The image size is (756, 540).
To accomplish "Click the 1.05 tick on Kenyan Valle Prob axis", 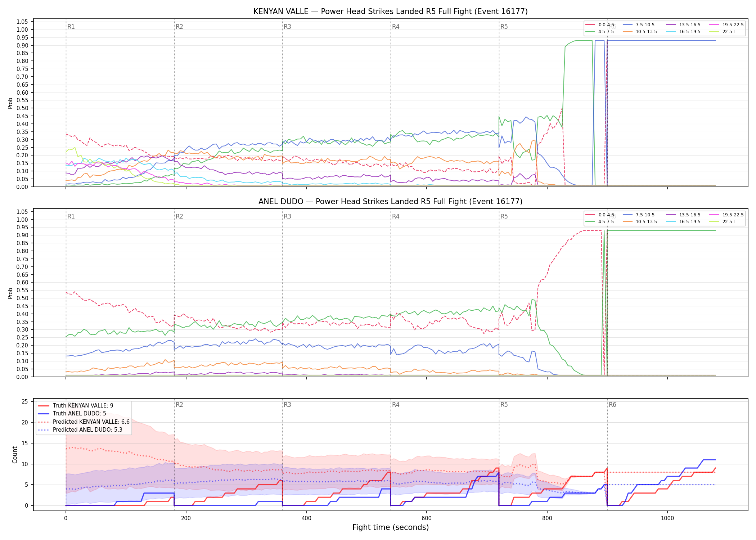I will point(22,22).
